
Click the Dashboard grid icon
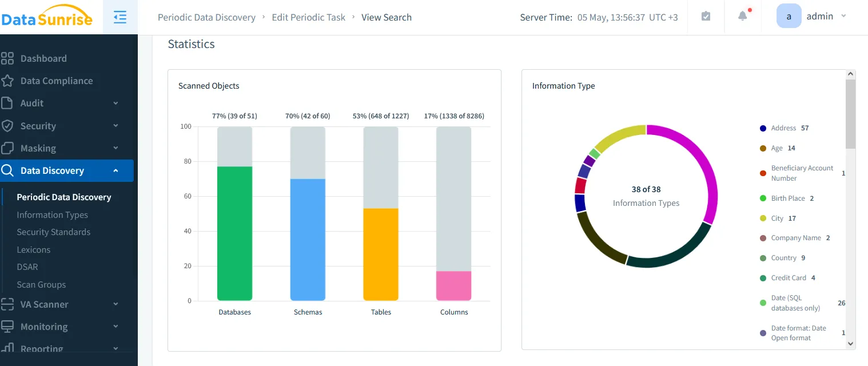click(7, 58)
